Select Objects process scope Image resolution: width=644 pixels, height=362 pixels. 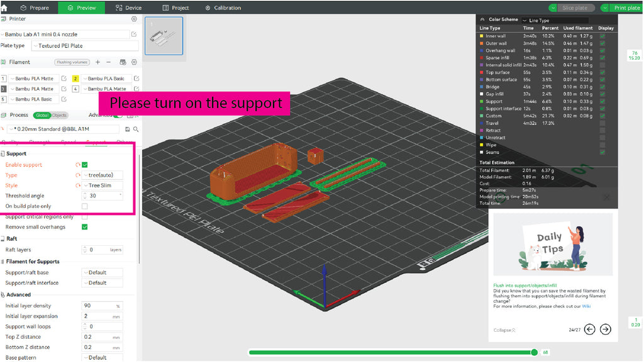click(x=59, y=116)
